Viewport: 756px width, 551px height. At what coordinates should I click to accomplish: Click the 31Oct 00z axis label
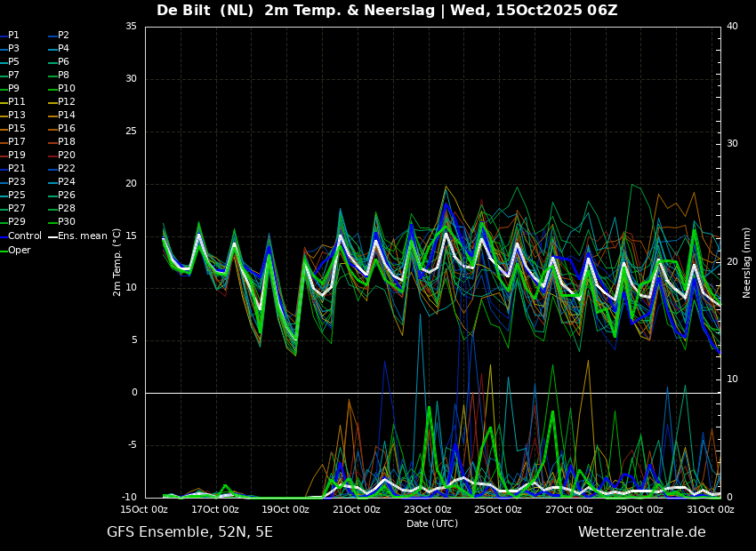(711, 509)
